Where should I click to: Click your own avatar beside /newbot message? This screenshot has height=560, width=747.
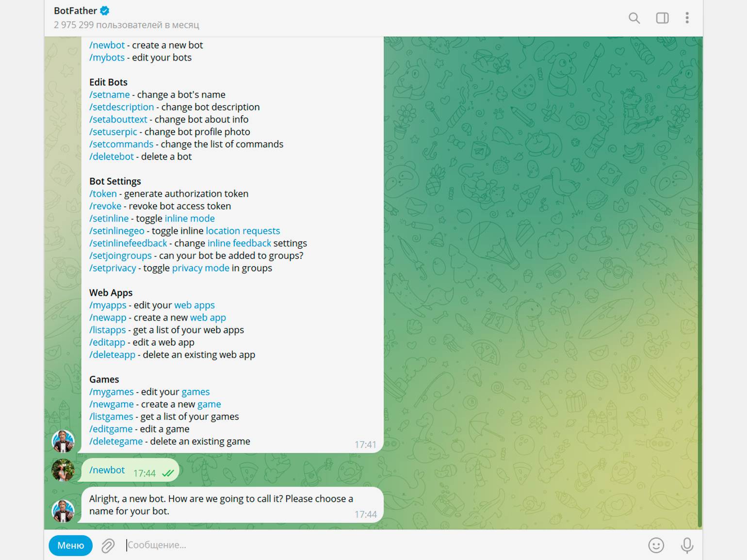tap(64, 470)
